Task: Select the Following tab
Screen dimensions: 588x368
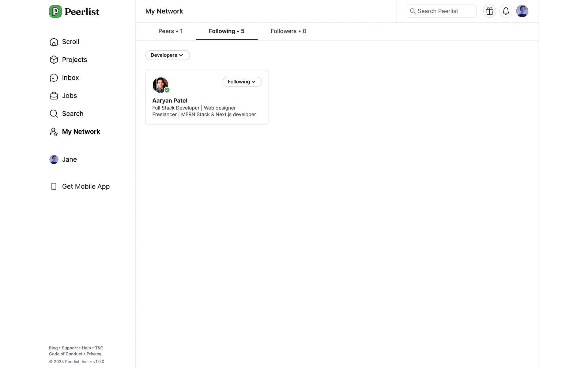Action: click(226, 31)
